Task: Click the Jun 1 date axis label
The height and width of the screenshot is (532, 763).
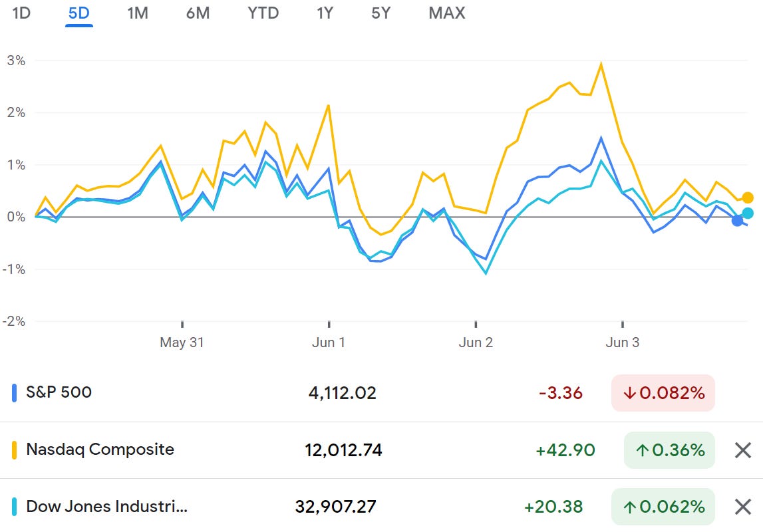Action: pos(329,342)
